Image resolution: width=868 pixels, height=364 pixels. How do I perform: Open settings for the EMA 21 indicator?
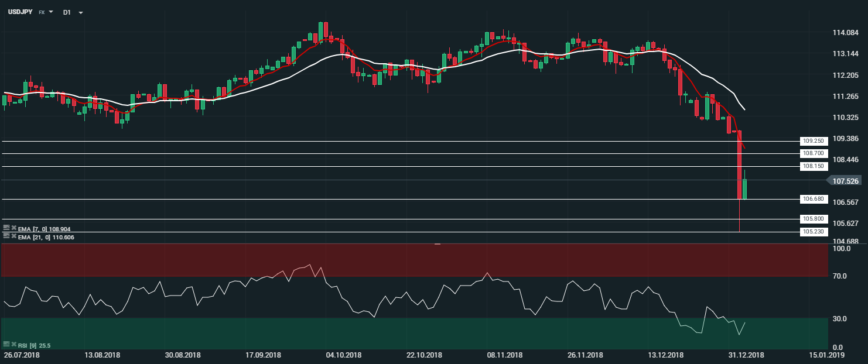[6, 236]
